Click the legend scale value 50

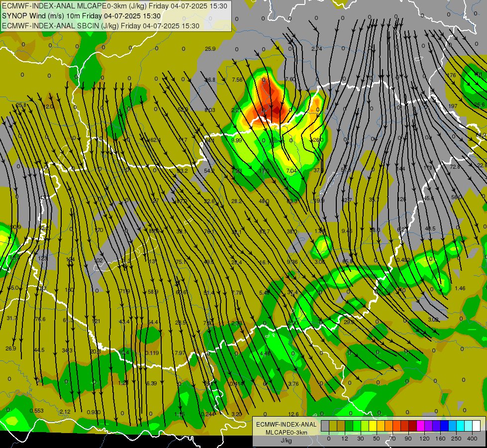click(x=377, y=439)
